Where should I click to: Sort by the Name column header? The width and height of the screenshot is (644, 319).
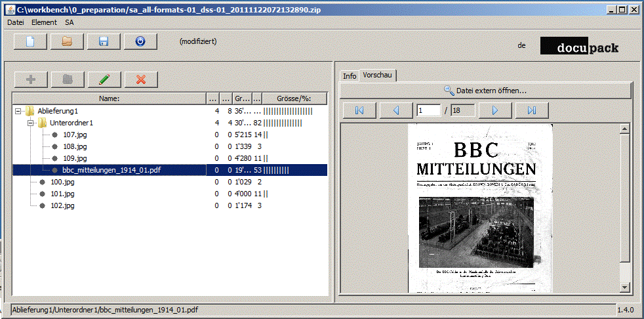coord(109,98)
